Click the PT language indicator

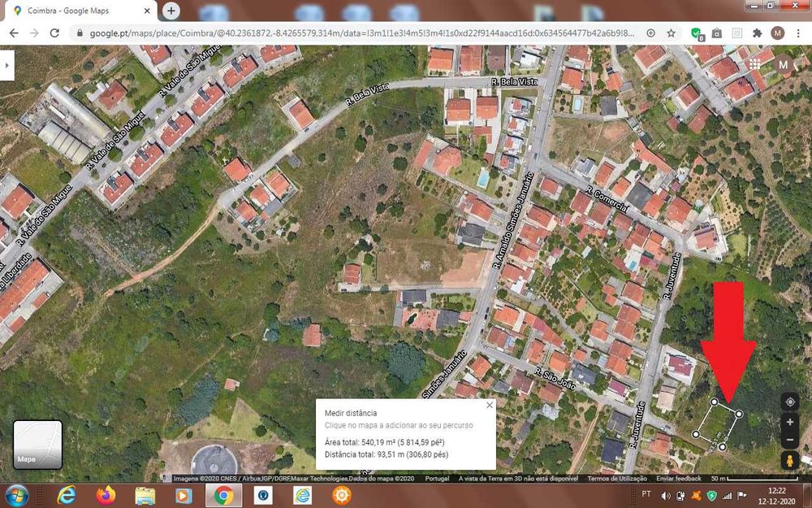(646, 494)
